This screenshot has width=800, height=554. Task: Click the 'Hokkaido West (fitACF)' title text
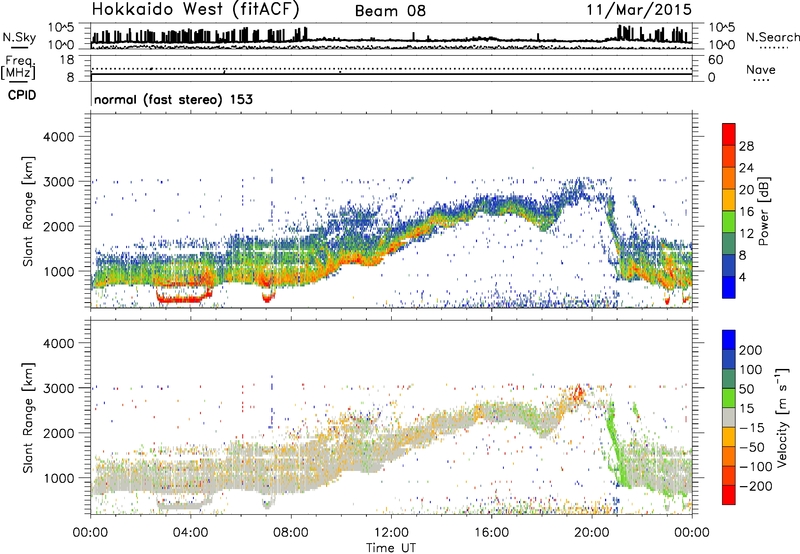[x=195, y=10]
